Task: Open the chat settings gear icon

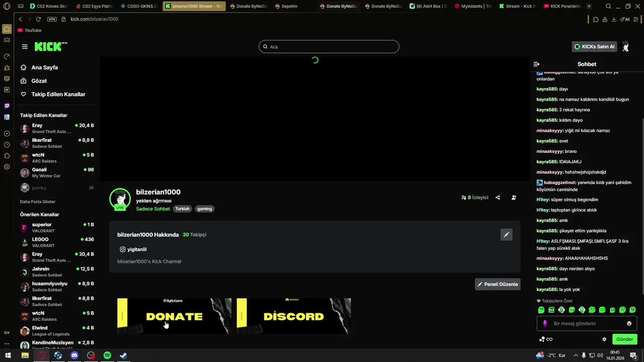Action: [604, 339]
